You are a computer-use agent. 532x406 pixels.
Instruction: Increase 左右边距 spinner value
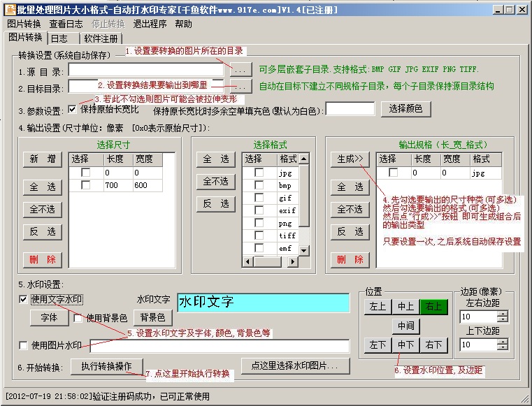502,314
